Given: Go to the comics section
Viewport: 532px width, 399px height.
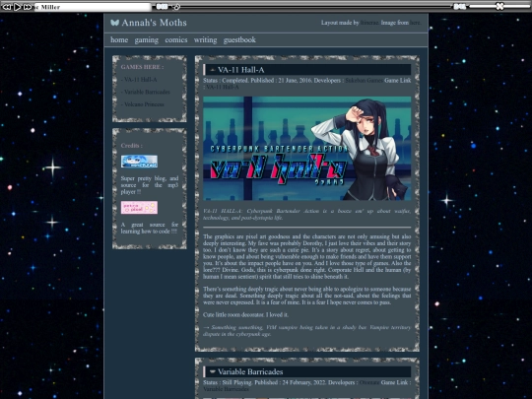Looking at the screenshot, I should tap(176, 39).
